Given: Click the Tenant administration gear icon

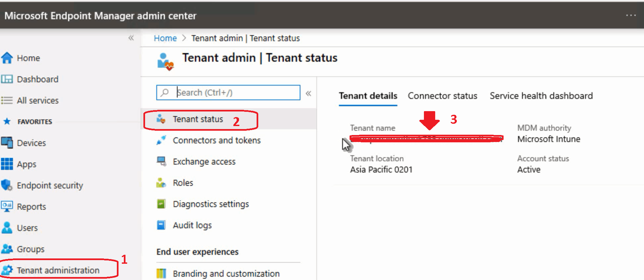Looking at the screenshot, I should [x=7, y=270].
